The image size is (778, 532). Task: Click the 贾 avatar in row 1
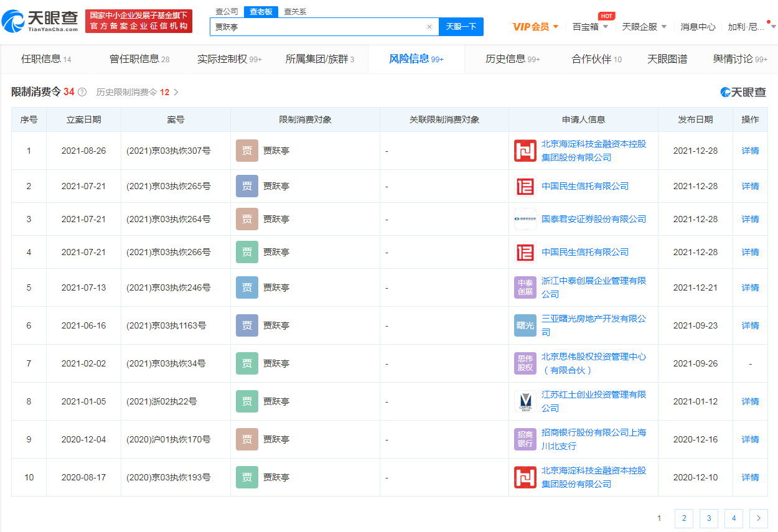tap(247, 151)
